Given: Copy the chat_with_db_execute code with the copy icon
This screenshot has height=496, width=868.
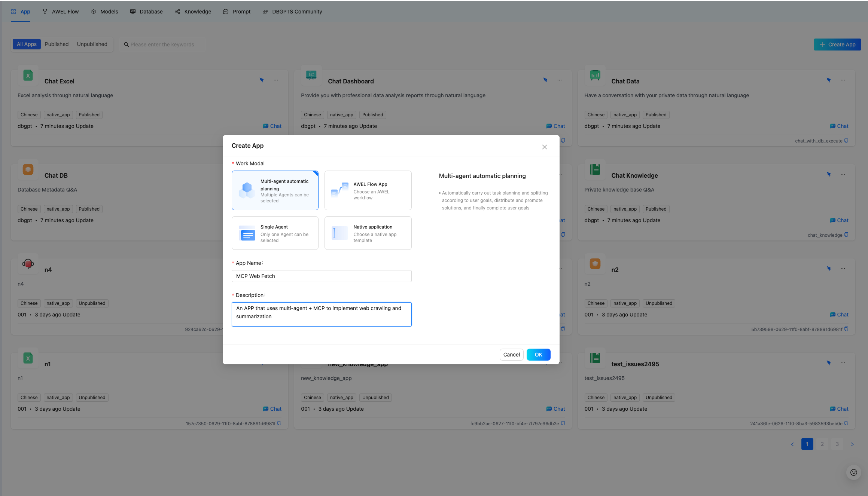Looking at the screenshot, I should (x=847, y=141).
